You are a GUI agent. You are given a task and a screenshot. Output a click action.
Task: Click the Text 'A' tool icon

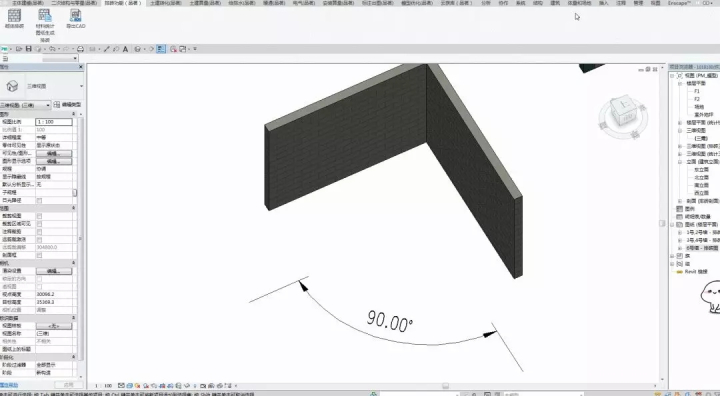[x=125, y=49]
